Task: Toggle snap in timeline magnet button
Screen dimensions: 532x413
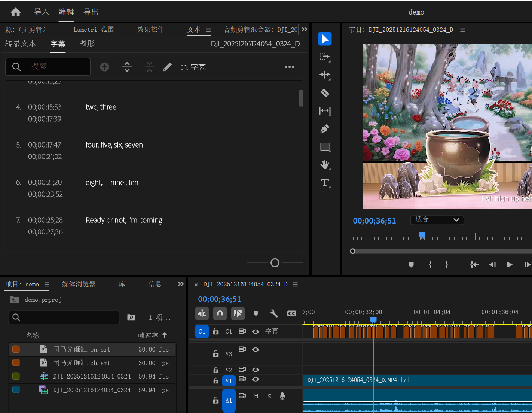Action: pyautogui.click(x=220, y=313)
